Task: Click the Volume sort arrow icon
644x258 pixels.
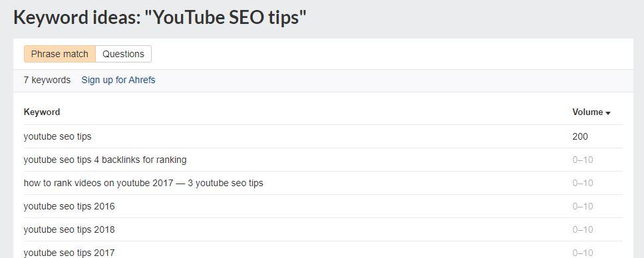Action: (x=608, y=113)
